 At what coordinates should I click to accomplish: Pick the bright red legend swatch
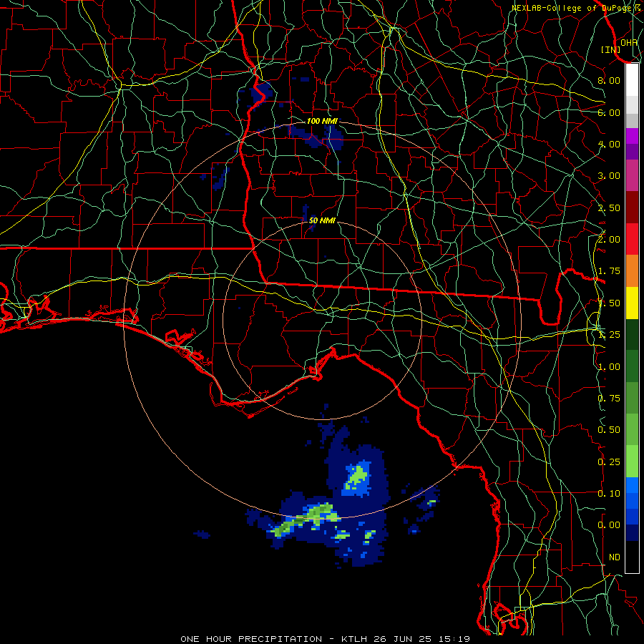coord(632,239)
